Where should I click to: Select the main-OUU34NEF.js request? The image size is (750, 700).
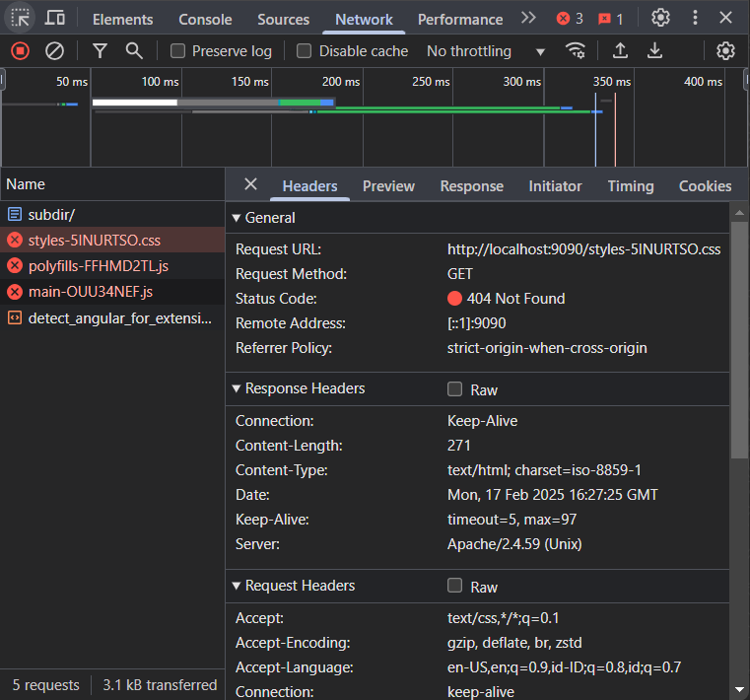(90, 292)
